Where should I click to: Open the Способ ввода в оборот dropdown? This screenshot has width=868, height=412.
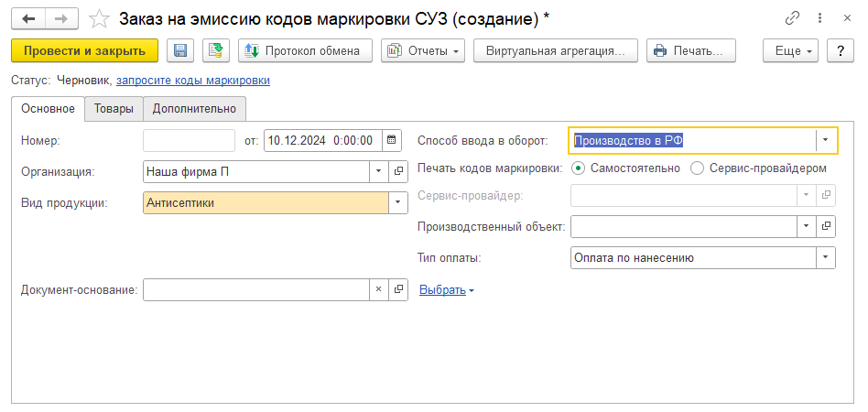tap(826, 140)
